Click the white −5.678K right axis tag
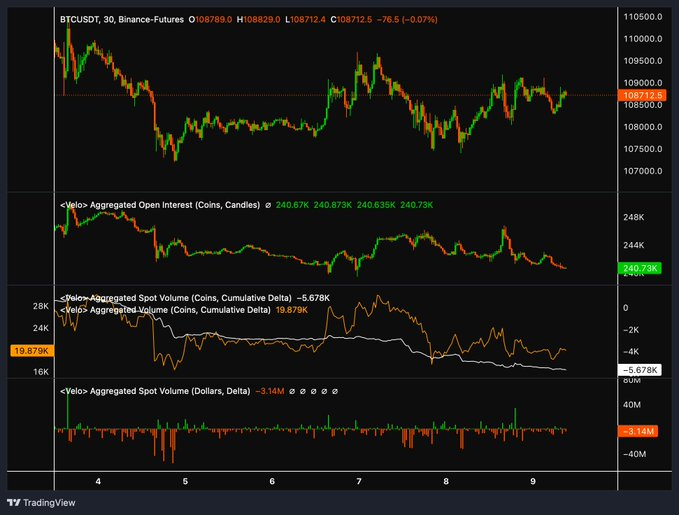The image size is (679, 515). 640,370
